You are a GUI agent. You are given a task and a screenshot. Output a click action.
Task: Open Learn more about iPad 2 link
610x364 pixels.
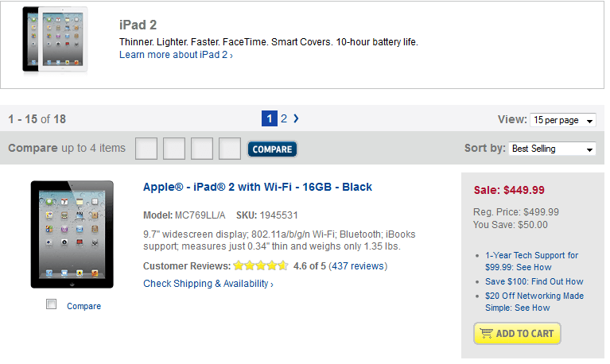coord(175,55)
